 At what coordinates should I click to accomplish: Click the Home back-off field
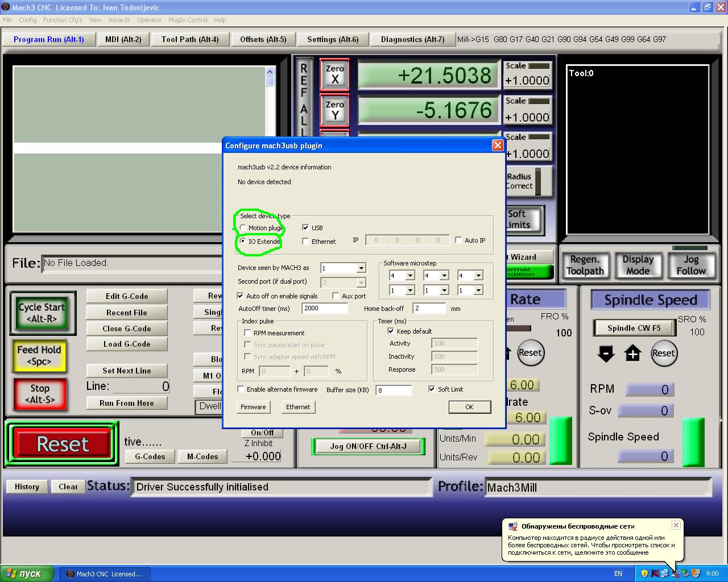coord(429,308)
